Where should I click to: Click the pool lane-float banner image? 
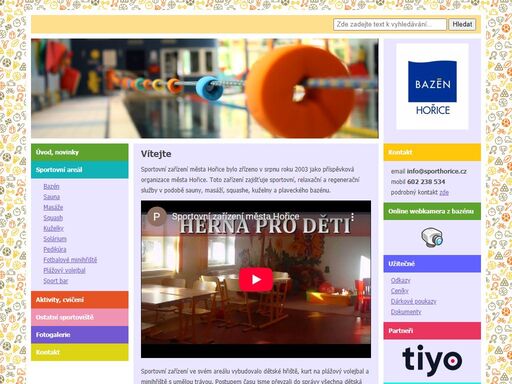(205, 88)
